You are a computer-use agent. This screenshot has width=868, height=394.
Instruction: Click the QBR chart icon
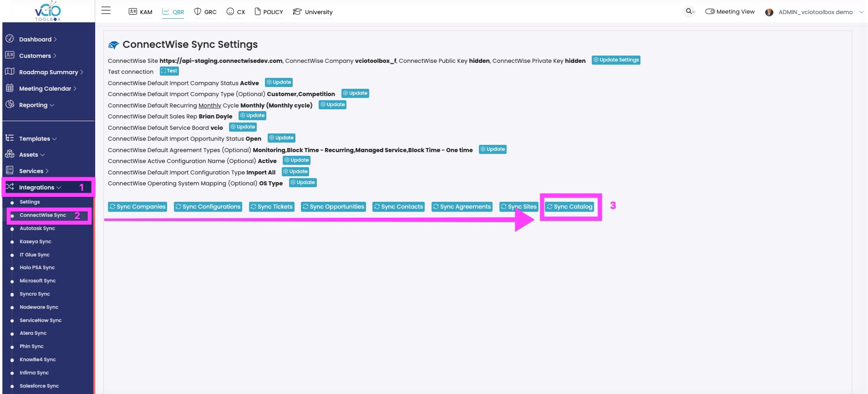coord(166,11)
